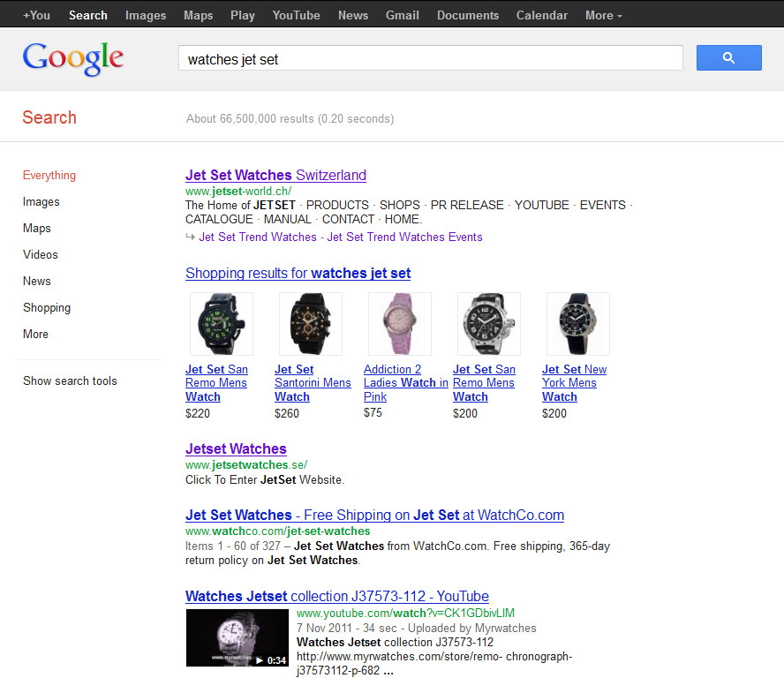
Task: Open Jet Set Santorini Mens Watch link
Action: (313, 383)
